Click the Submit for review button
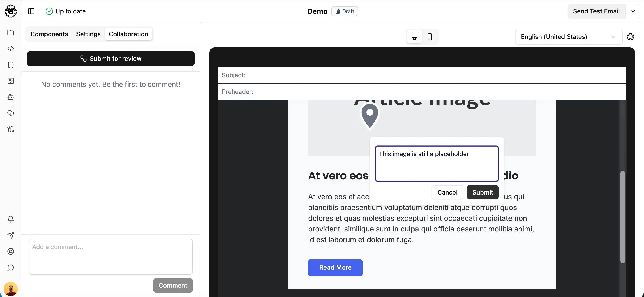 [x=110, y=59]
